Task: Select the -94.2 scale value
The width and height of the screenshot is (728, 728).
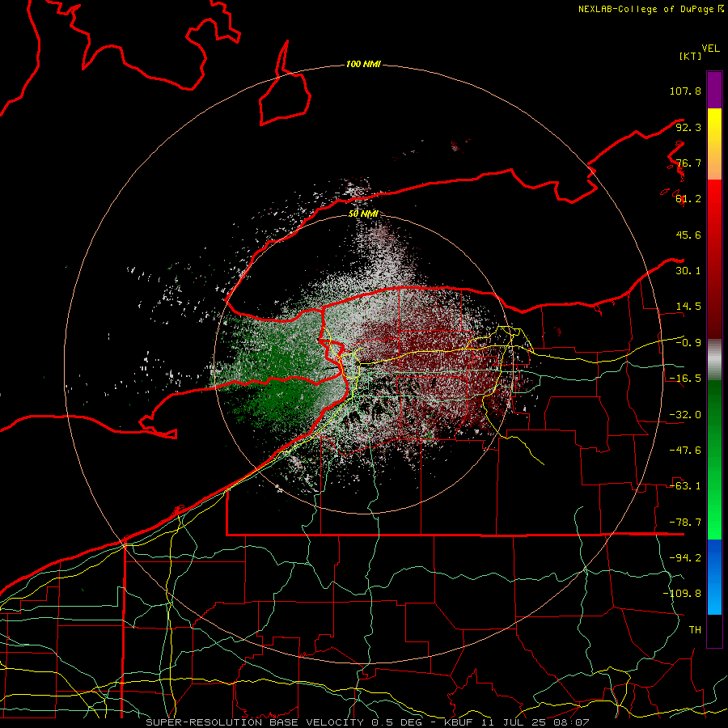Action: click(685, 558)
